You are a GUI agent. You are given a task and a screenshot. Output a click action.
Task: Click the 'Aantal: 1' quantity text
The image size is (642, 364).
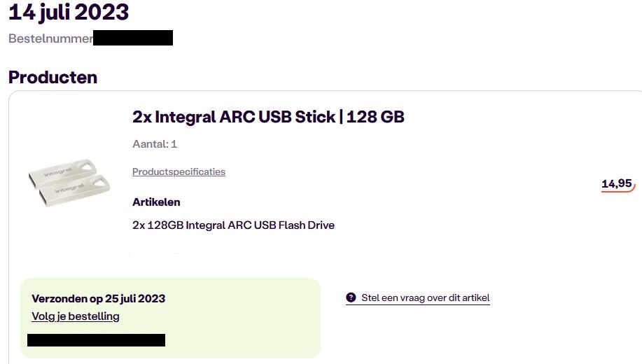point(155,144)
